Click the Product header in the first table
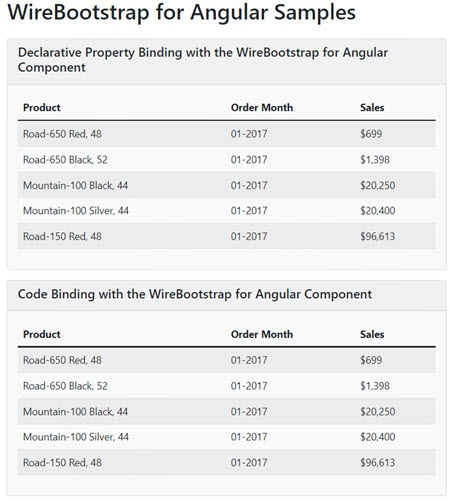 (42, 108)
